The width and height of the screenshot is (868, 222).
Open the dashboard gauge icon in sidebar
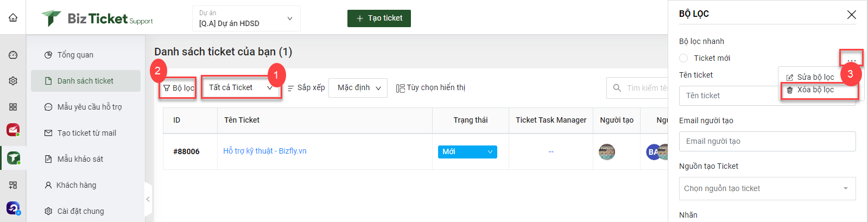tap(13, 55)
